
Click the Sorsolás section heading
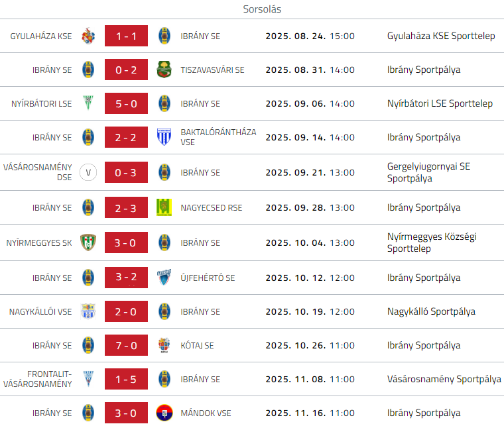point(262,10)
